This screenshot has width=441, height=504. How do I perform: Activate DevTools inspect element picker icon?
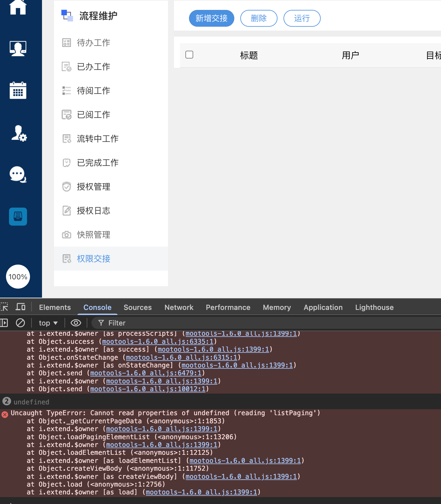coord(4,307)
